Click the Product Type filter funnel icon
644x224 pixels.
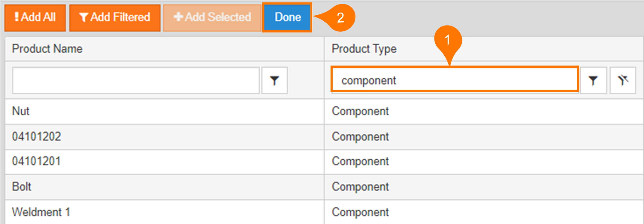[593, 81]
